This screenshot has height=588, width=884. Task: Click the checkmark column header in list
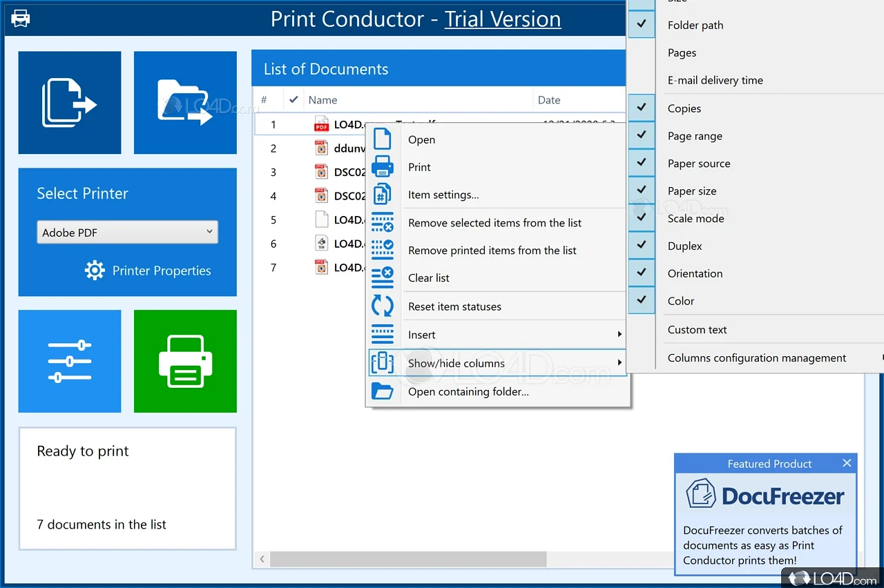(x=294, y=100)
